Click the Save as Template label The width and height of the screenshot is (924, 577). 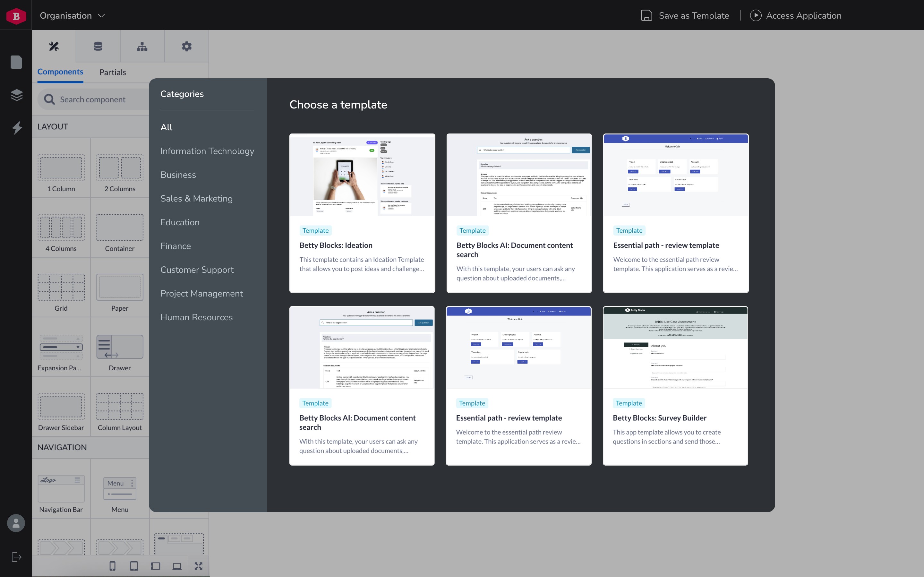click(694, 16)
